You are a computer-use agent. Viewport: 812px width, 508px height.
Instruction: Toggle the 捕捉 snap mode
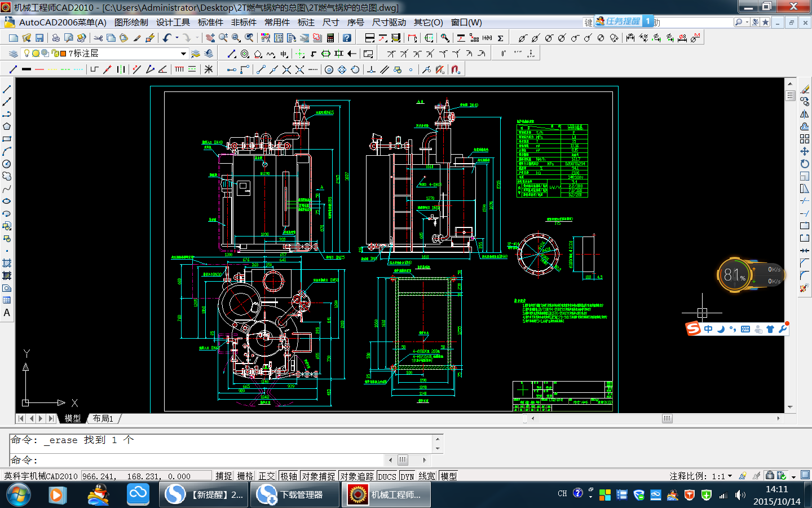pos(223,476)
